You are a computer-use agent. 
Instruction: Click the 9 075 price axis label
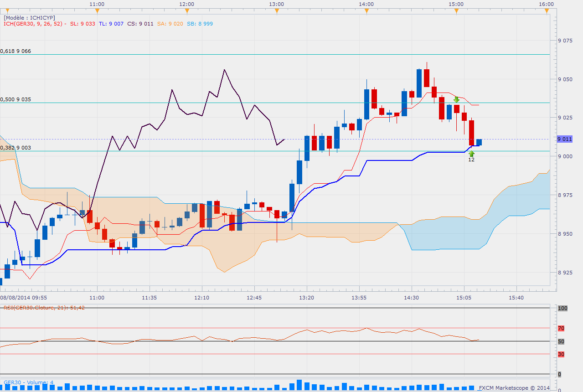tap(565, 41)
